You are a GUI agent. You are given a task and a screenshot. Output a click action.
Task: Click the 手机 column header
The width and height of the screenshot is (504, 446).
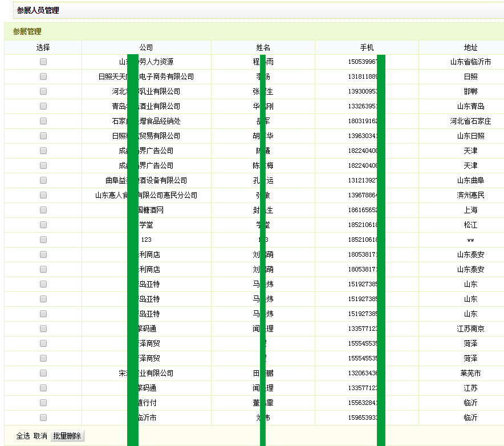pos(367,47)
